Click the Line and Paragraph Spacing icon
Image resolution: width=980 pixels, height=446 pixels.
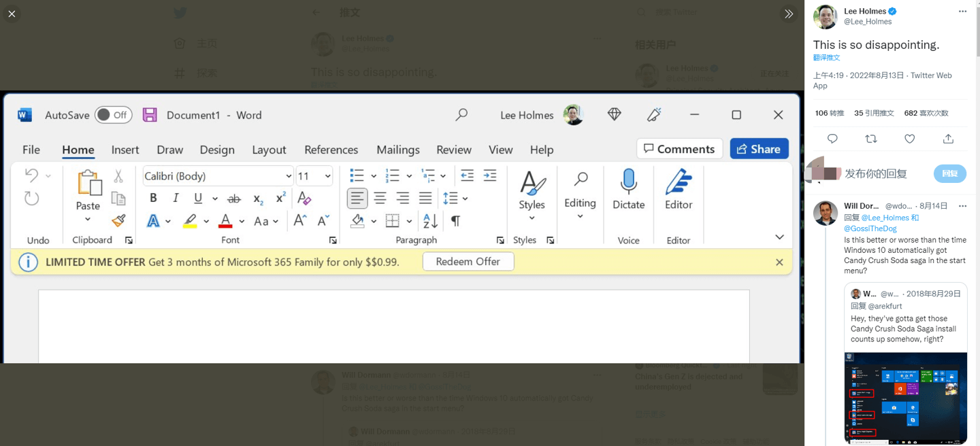point(451,199)
